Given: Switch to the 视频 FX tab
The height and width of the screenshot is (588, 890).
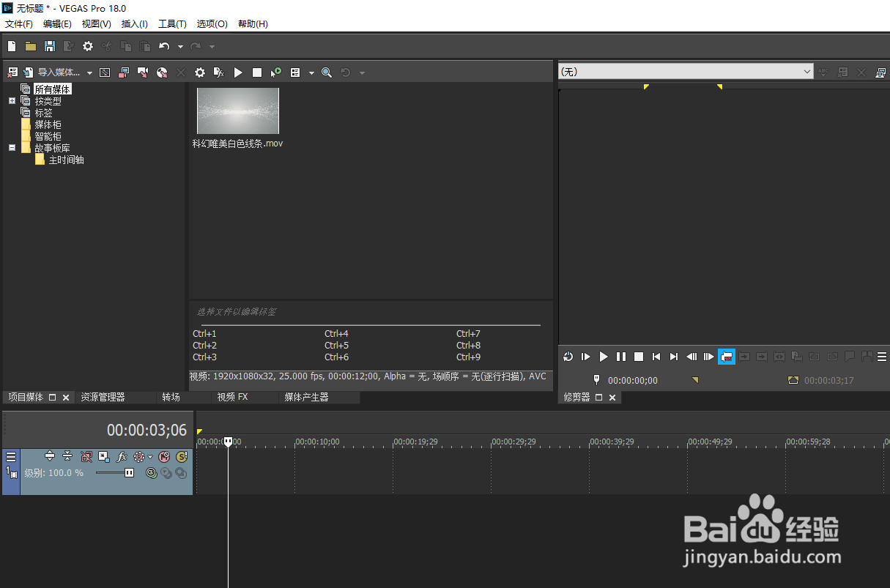Looking at the screenshot, I should (232, 397).
